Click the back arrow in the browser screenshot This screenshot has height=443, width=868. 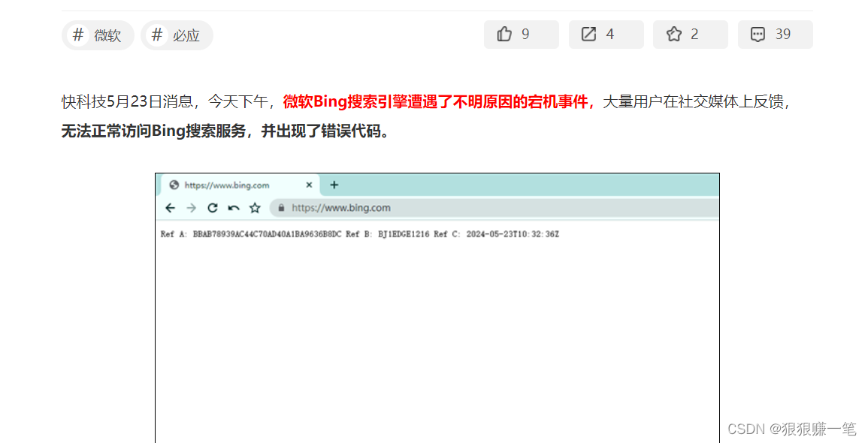pos(171,207)
